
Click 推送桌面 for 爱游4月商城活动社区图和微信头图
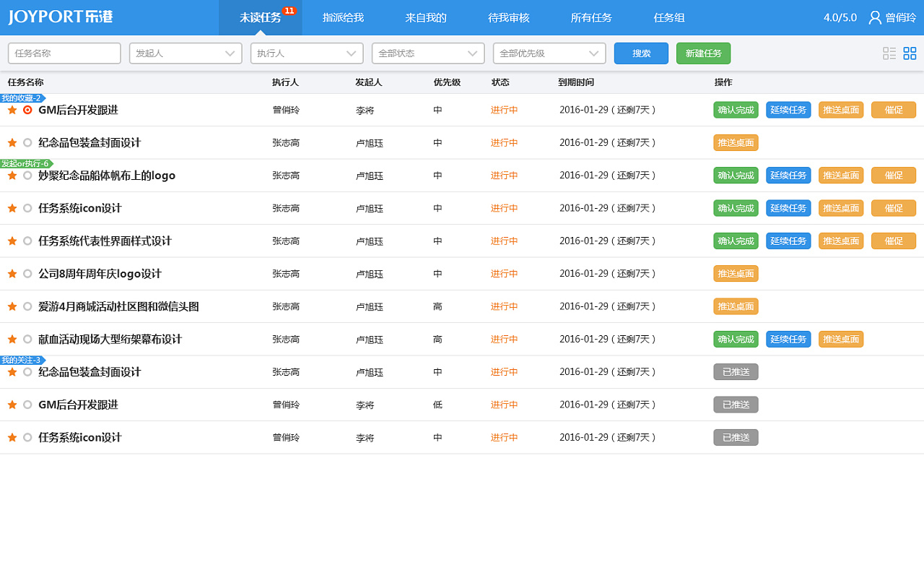coord(736,306)
